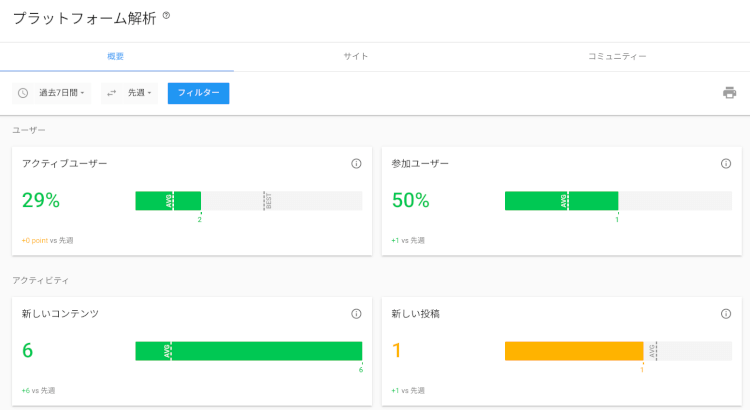
Task: Click help icon beside プラットフォーム解析 title
Action: click(x=166, y=15)
